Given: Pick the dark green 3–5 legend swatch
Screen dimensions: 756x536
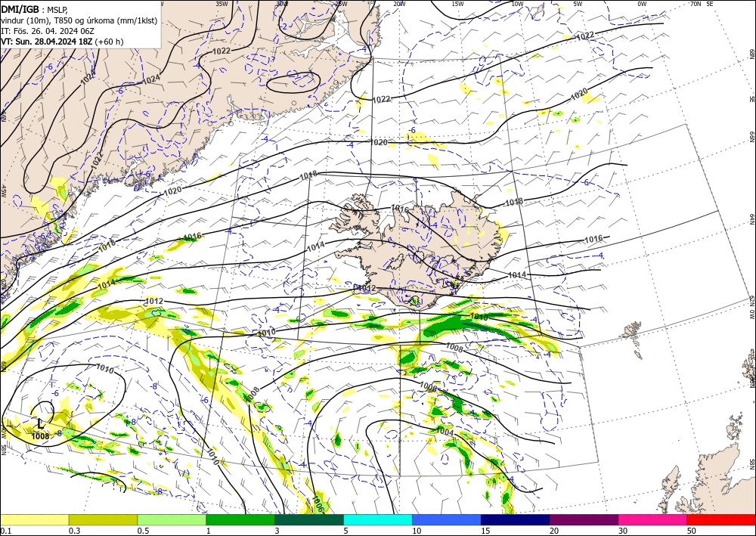Looking at the screenshot, I should (309, 519).
